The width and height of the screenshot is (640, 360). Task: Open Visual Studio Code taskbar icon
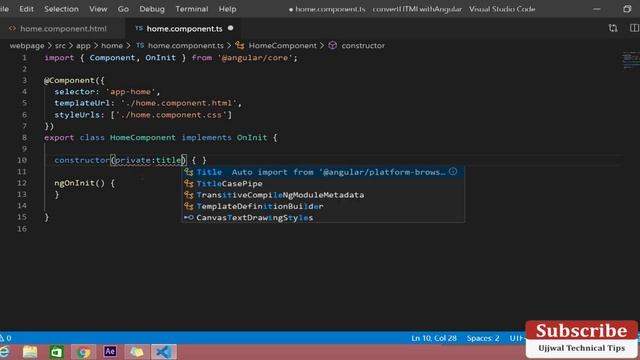click(164, 352)
